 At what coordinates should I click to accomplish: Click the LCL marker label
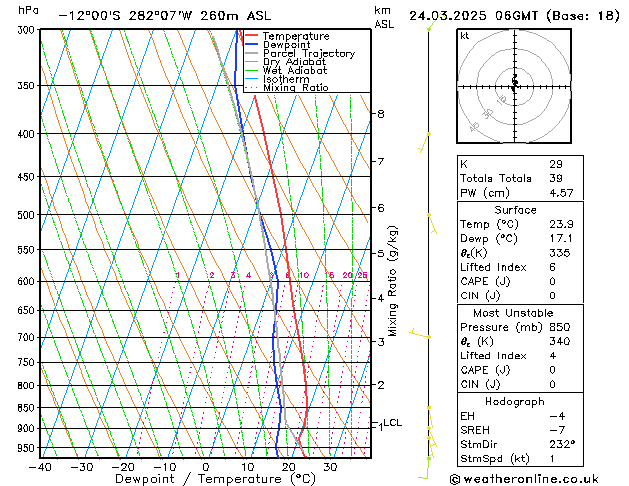(392, 423)
